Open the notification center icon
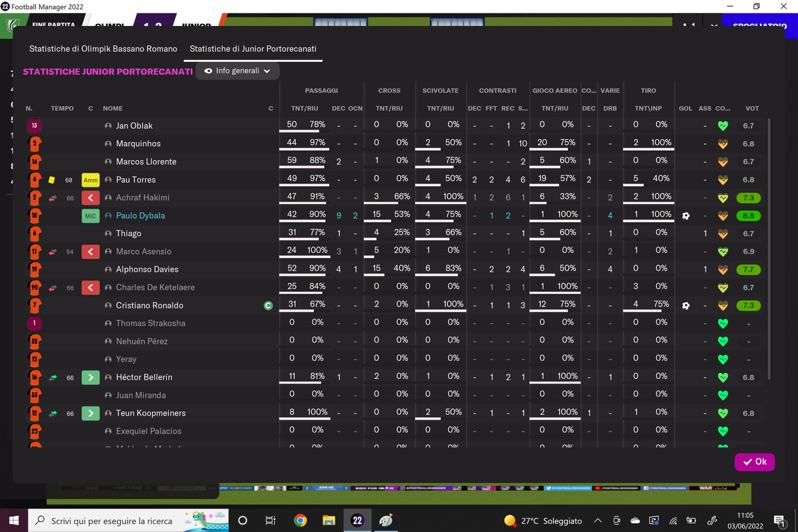 pos(779,520)
